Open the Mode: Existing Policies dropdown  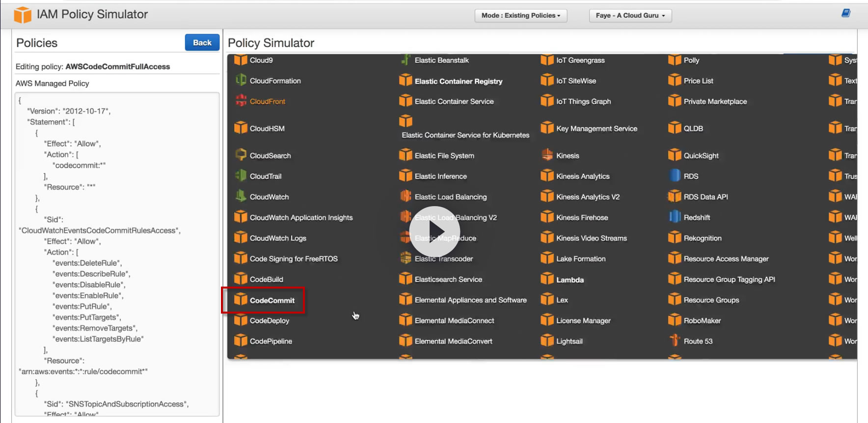click(x=521, y=16)
